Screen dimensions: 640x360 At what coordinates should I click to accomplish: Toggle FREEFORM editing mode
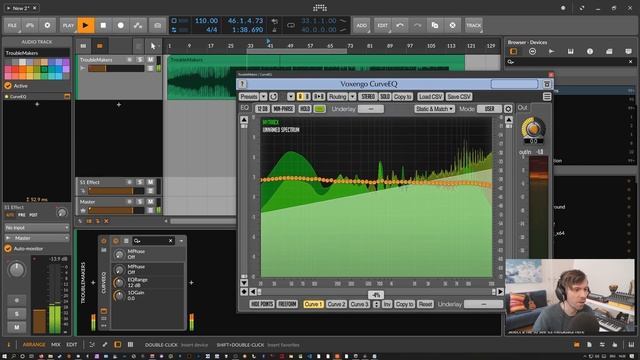tap(287, 304)
